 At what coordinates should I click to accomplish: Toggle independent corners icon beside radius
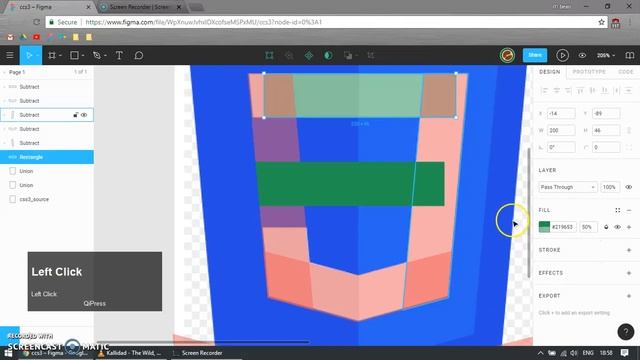(x=629, y=147)
